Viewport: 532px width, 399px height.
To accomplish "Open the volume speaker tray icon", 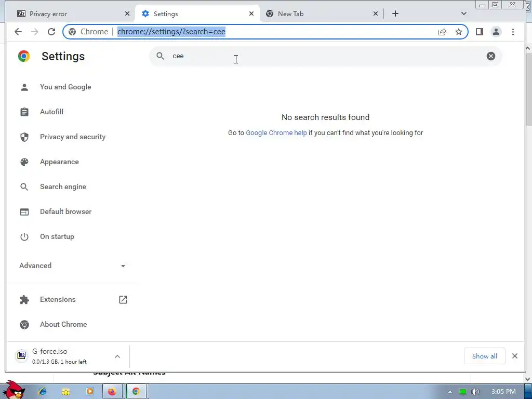I will pos(475,392).
